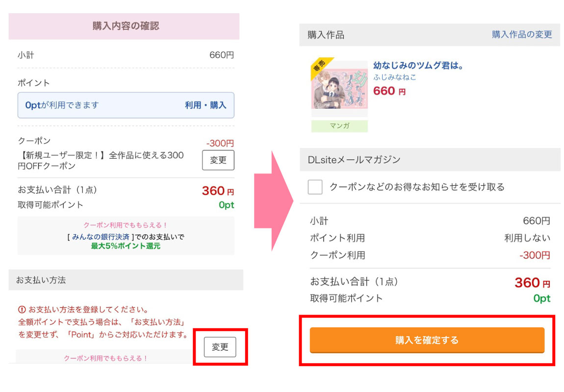The image size is (564, 392).
Task: Click the 利用・購入 points link
Action: click(x=205, y=105)
